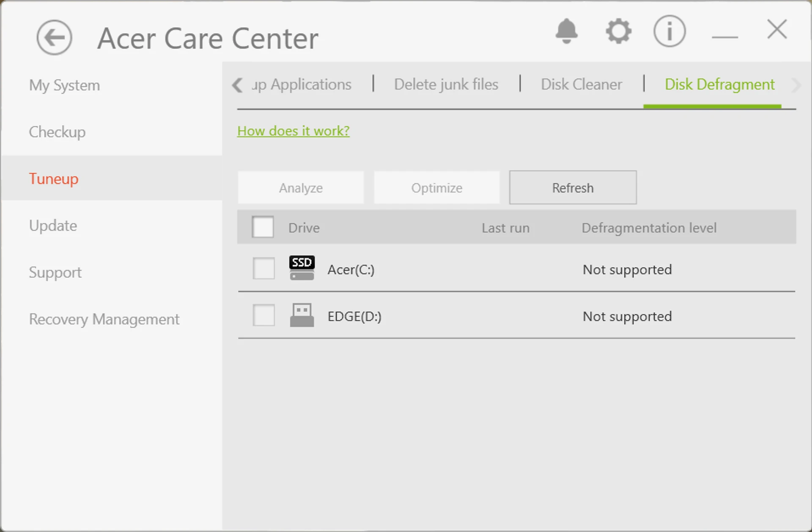Click the Analyze button
This screenshot has height=532, width=812.
coord(301,187)
